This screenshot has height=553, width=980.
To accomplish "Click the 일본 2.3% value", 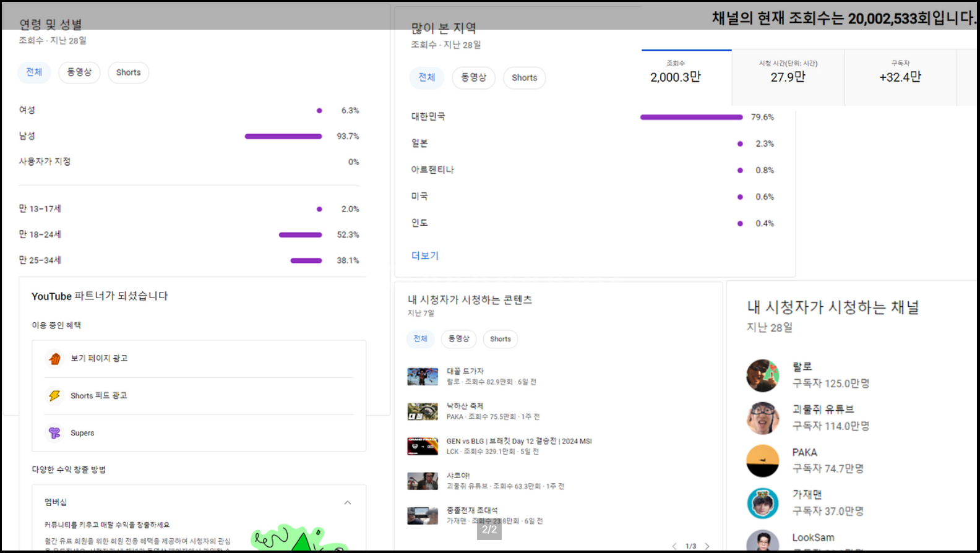I will tap(765, 144).
